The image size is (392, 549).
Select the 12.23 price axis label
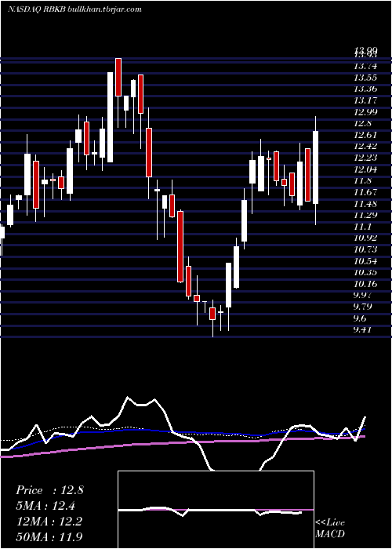pyautogui.click(x=365, y=158)
